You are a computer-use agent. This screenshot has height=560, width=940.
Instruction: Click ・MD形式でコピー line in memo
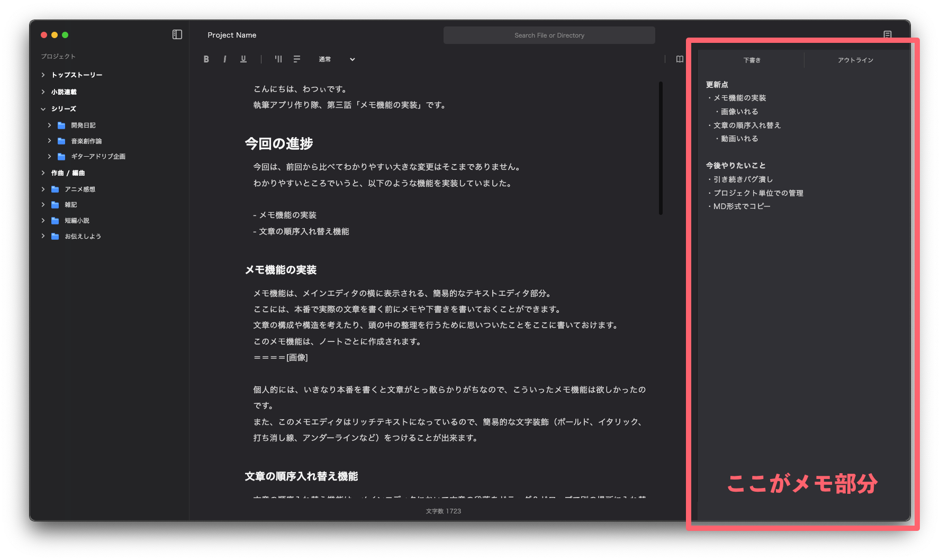[738, 206]
